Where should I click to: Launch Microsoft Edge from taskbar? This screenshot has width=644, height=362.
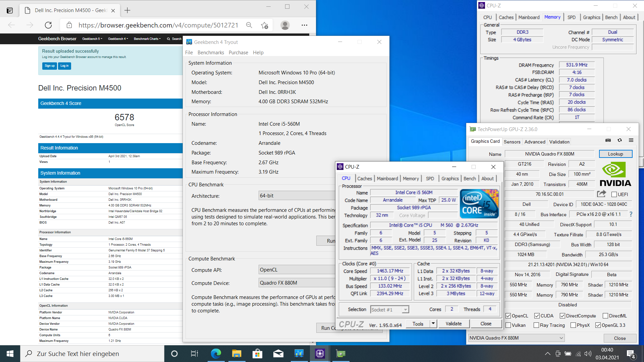coord(216,354)
